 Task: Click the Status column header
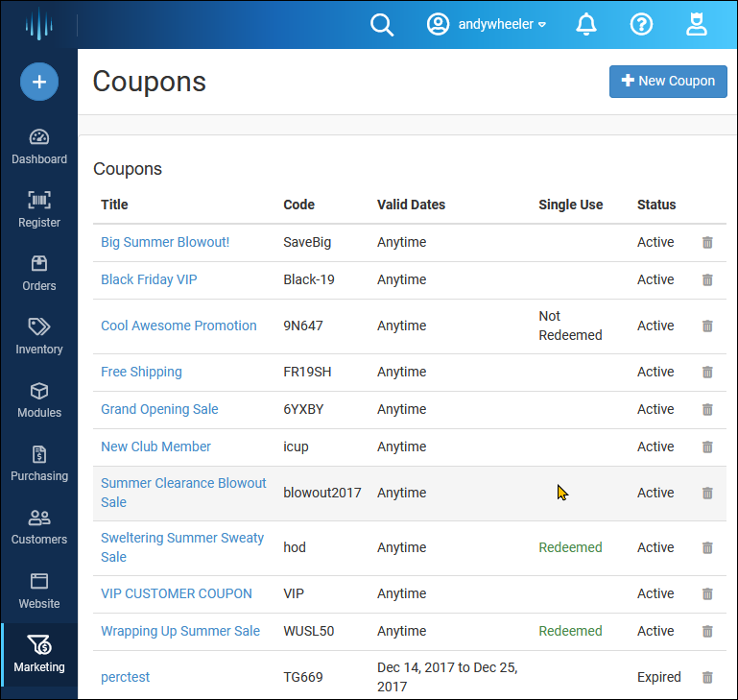[x=656, y=205]
